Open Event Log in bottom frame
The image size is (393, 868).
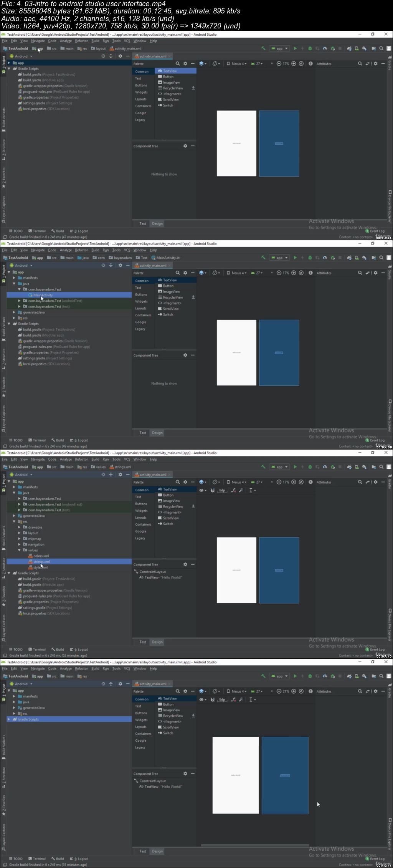375,859
